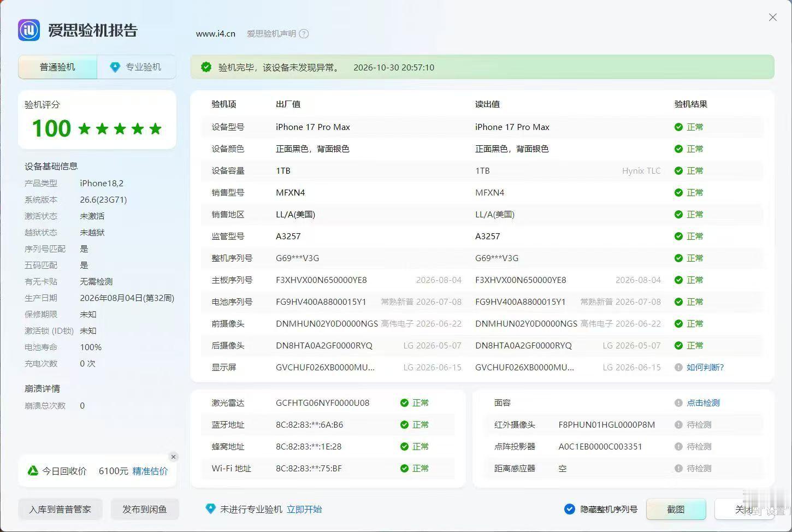Screen dimensions: 792x532
Task: Click the 销售型号 factory value MFXN4
Action: [291, 193]
